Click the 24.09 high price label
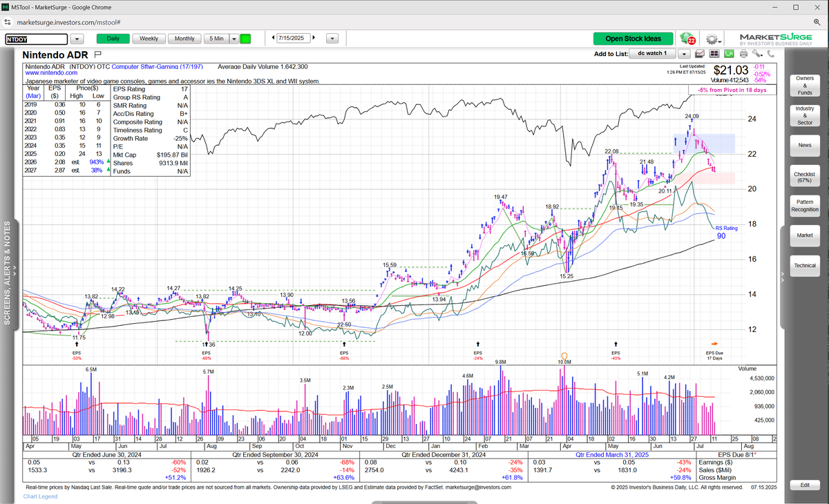 pyautogui.click(x=692, y=116)
